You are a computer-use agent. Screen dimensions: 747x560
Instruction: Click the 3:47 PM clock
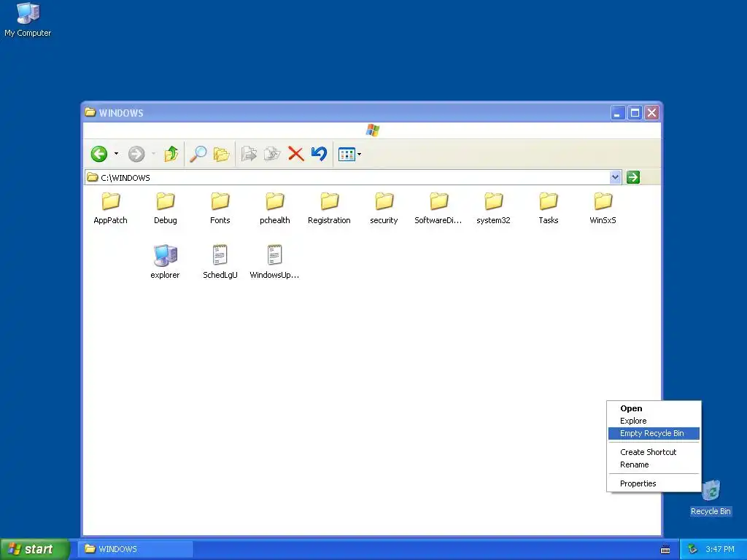click(x=720, y=549)
